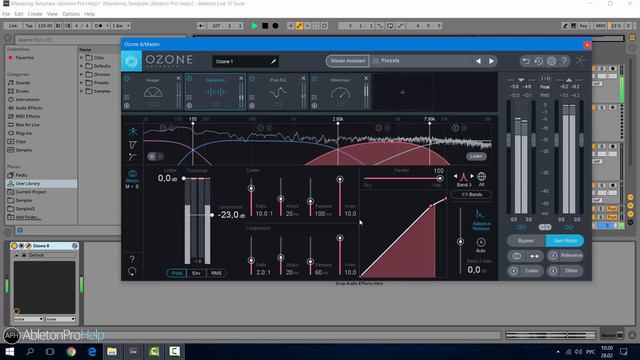Go to the previous preset arrow

coord(478,61)
